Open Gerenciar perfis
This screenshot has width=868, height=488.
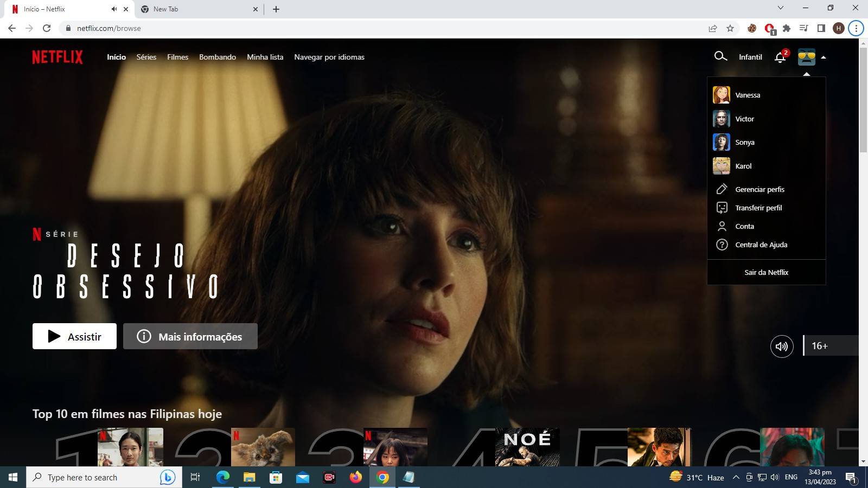[760, 189]
